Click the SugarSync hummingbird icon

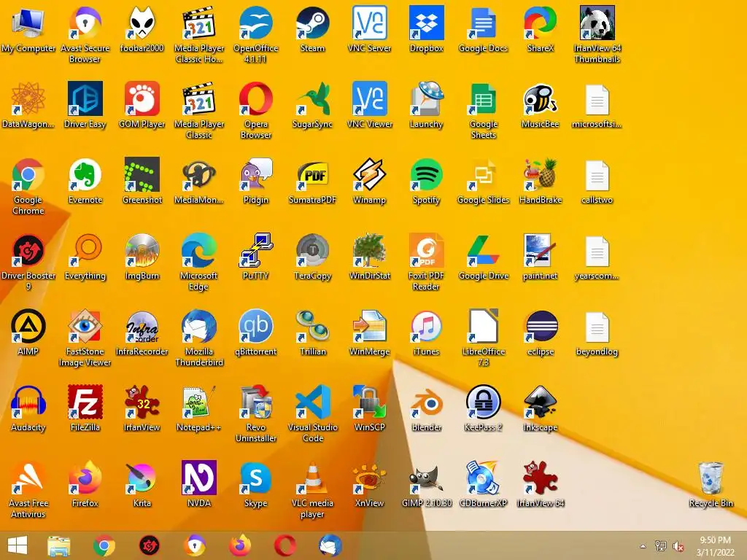click(x=312, y=98)
